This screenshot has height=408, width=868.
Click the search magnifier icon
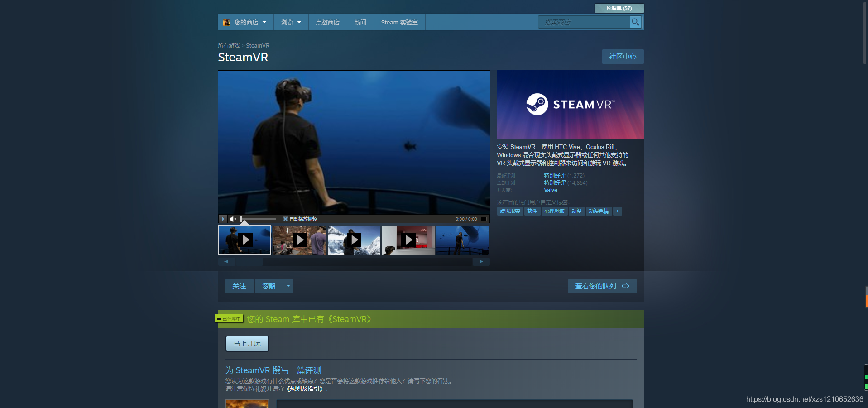[x=635, y=22]
